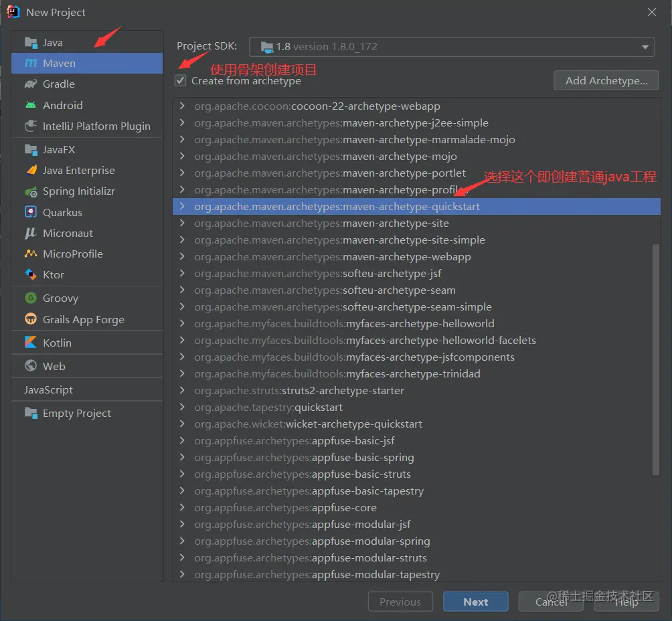
Task: Select appfuse-basic-struts row
Action: pyautogui.click(x=416, y=474)
